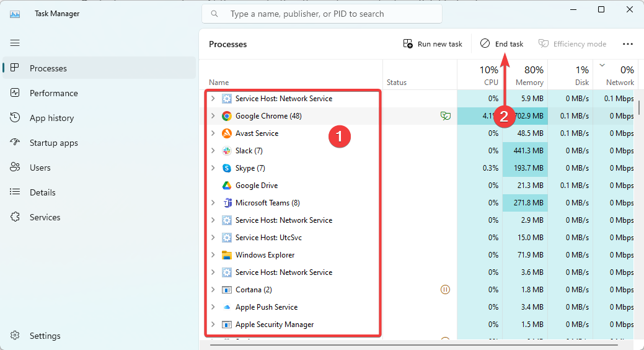
Task: Click the Efficiency mode button
Action: tap(572, 44)
